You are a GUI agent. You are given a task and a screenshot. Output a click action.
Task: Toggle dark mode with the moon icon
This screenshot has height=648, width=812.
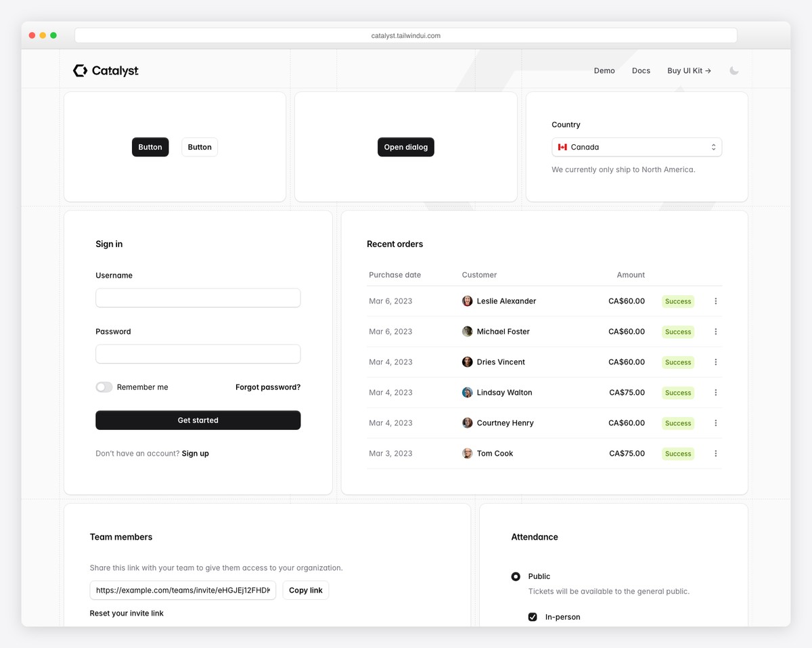[x=734, y=70]
